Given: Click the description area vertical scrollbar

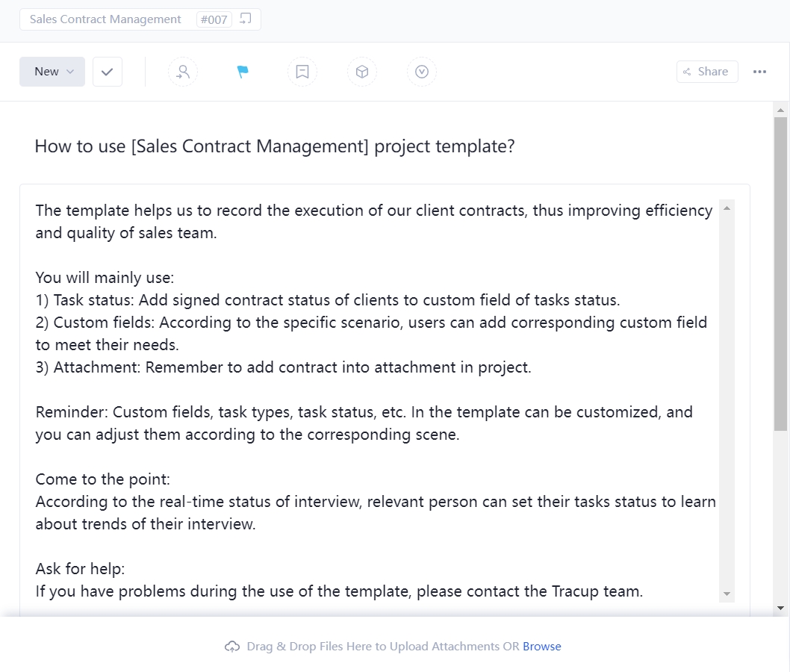Looking at the screenshot, I should (x=727, y=396).
